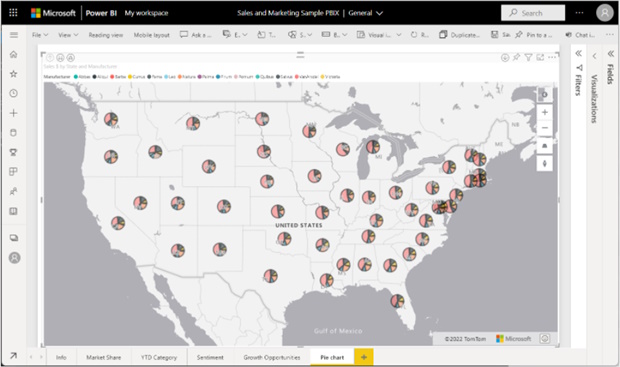The height and width of the screenshot is (367, 620).
Task: Open map visual in focus mode
Action: click(540, 58)
